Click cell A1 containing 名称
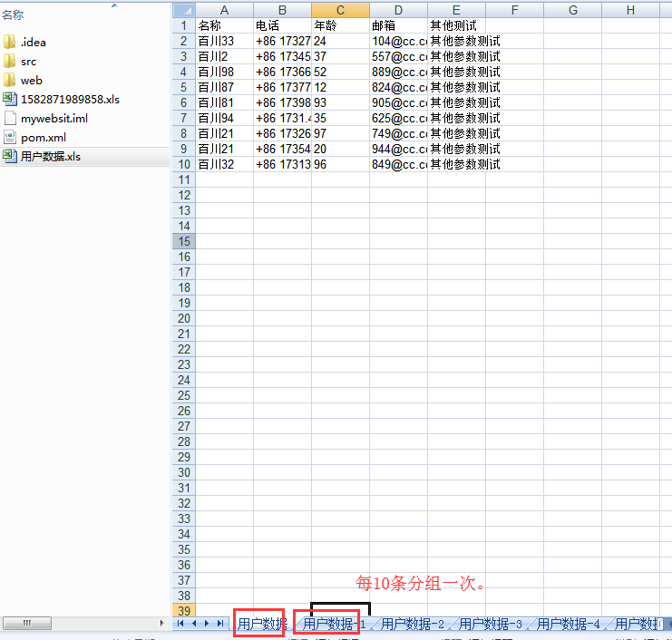 point(224,25)
